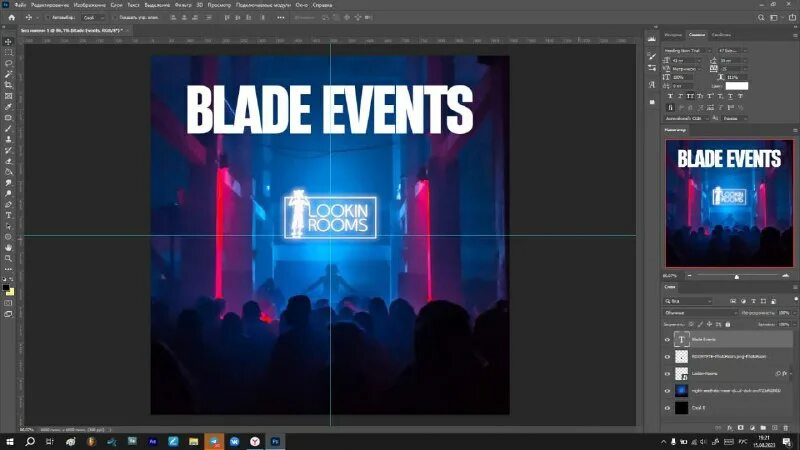Create a new group with folder icon

[x=763, y=428]
